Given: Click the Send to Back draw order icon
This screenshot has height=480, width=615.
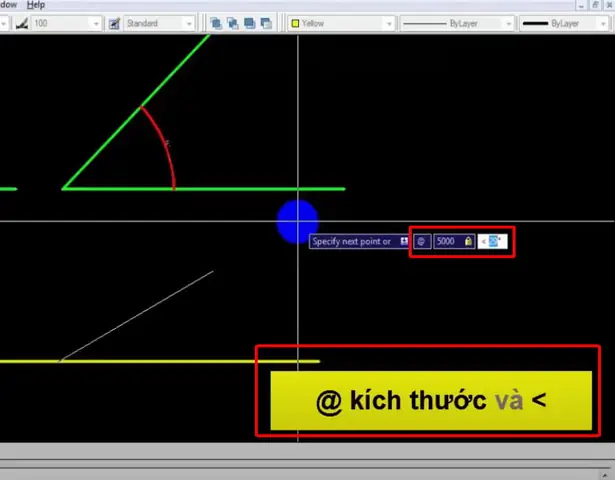Looking at the screenshot, I should 232,24.
